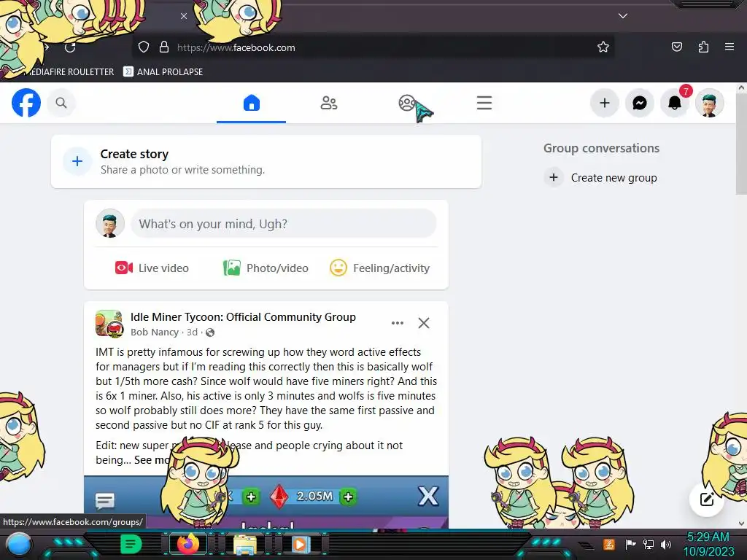The height and width of the screenshot is (560, 747).
Task: Open the Facebook logo home link
Action: coord(26,102)
